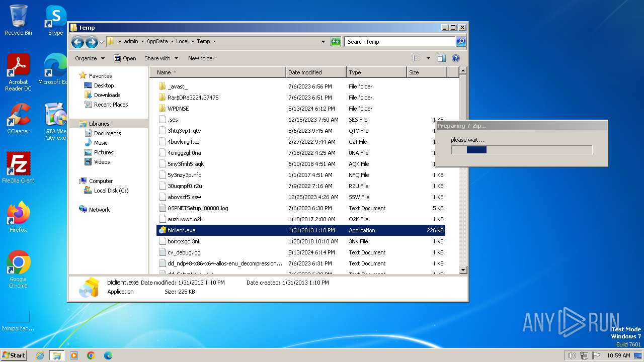Open FileZilla Client shortcut

tap(18, 168)
